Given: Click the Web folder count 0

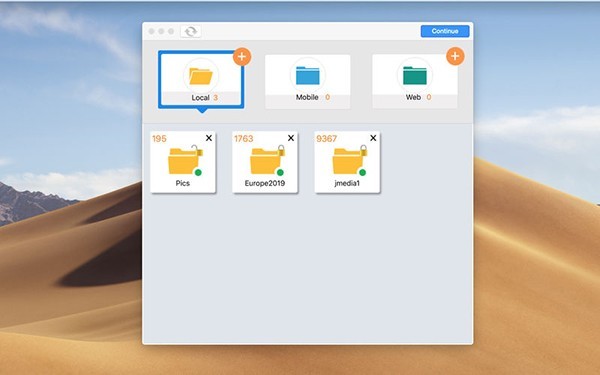Looking at the screenshot, I should tap(429, 97).
